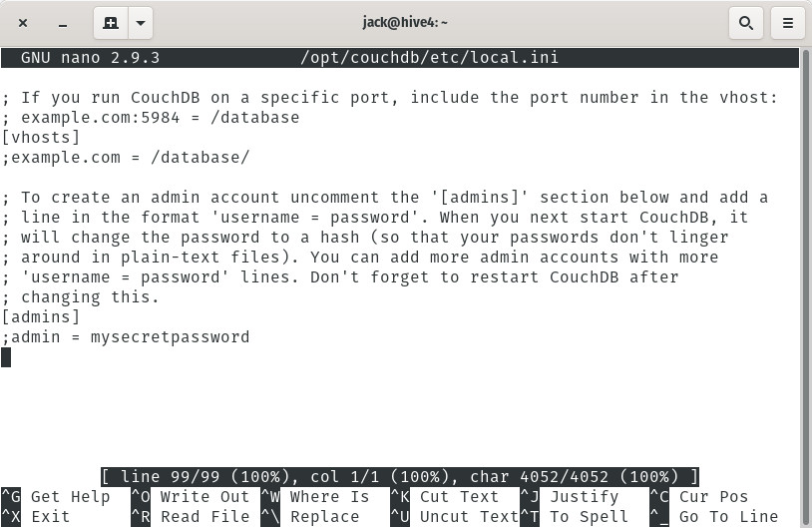The height and width of the screenshot is (528, 812).
Task: Click the ^K Cut Text shortcut
Action: 445,497
